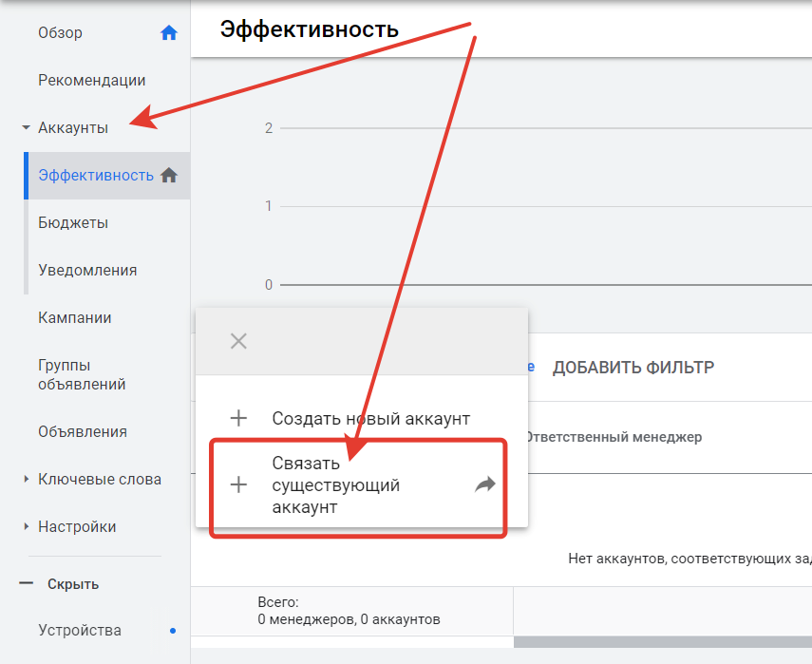The width and height of the screenshot is (812, 664).
Task: Open Рекомендации in the sidebar
Action: pyautogui.click(x=91, y=81)
